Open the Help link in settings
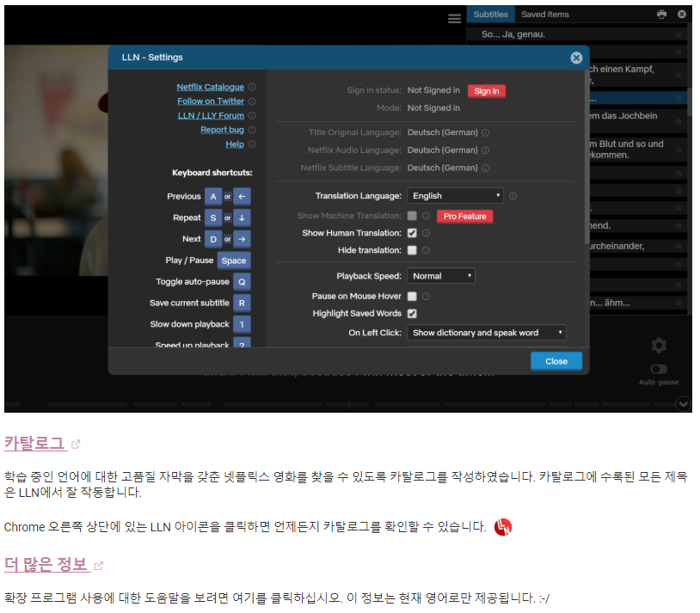The height and width of the screenshot is (613, 700). coord(235,144)
